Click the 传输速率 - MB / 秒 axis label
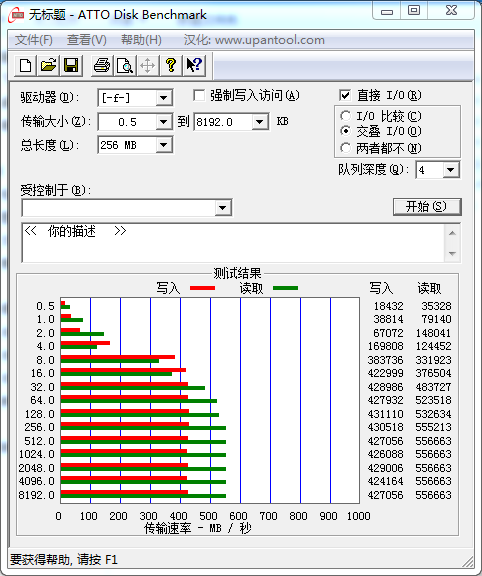The image size is (482, 576). 198,528
